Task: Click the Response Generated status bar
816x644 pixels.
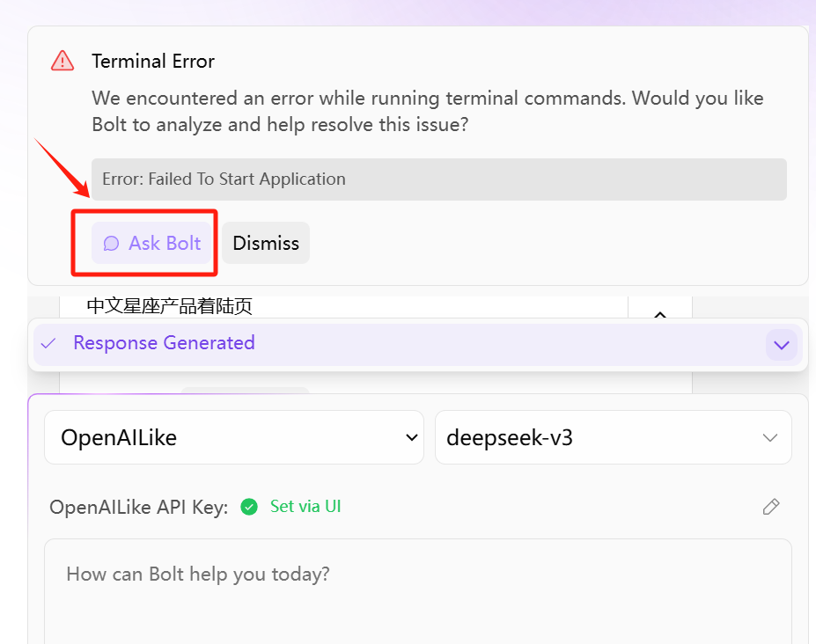Action: pos(418,344)
